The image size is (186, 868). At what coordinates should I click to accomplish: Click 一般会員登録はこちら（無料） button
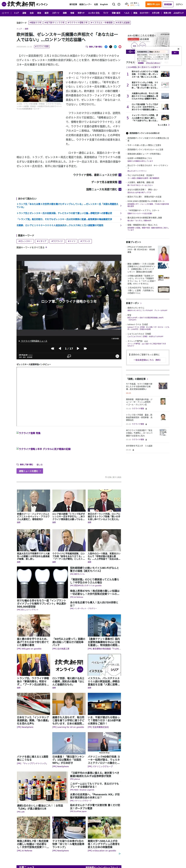point(147,360)
